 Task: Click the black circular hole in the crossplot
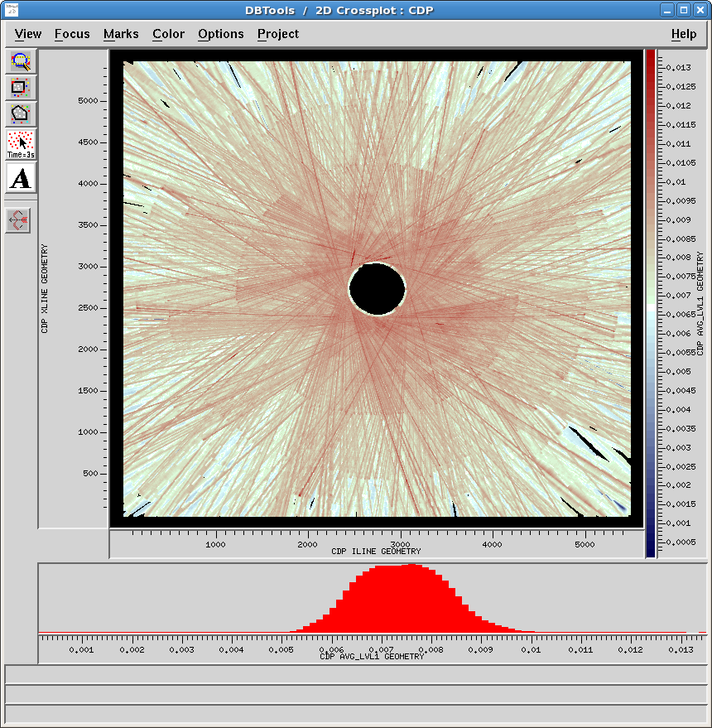377,289
